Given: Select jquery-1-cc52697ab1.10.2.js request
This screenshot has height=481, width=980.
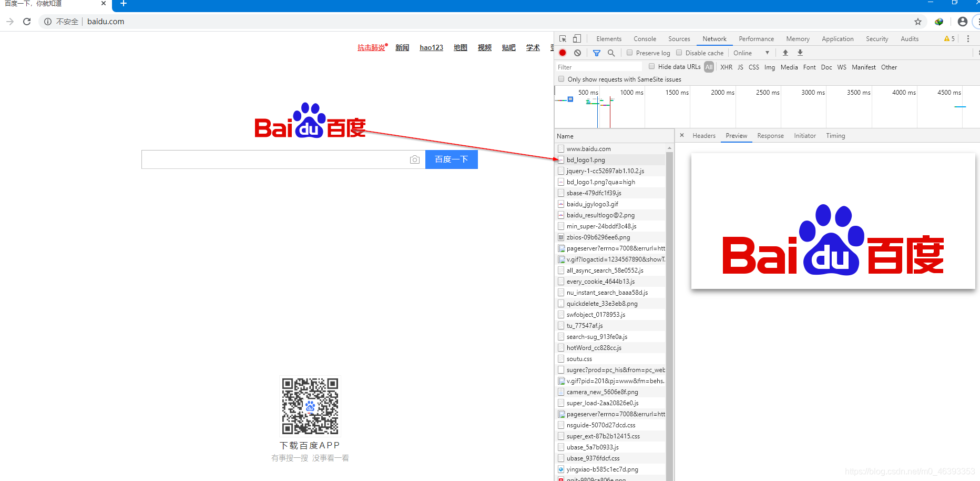Looking at the screenshot, I should 610,171.
